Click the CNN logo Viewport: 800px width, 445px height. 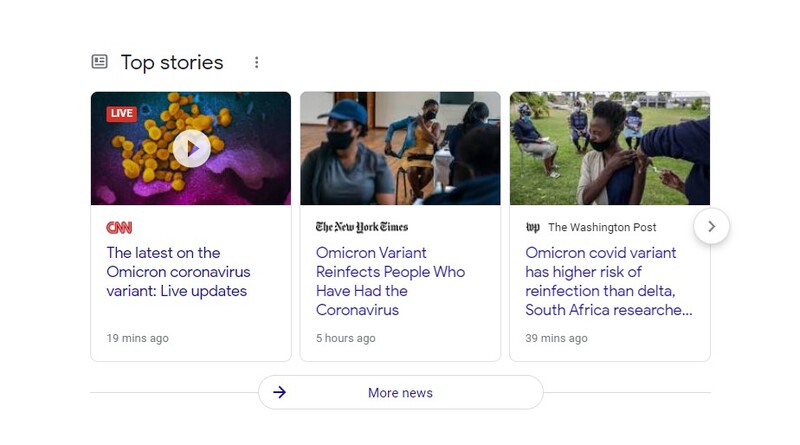click(x=119, y=228)
